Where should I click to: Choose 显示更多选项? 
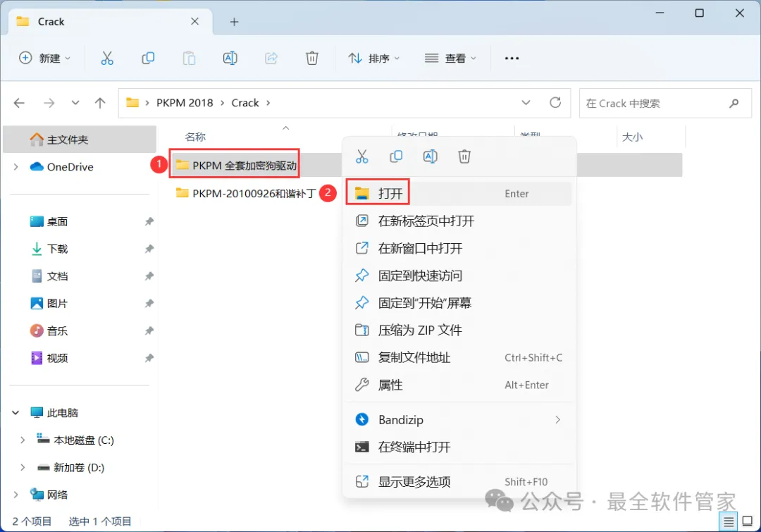[459, 481]
